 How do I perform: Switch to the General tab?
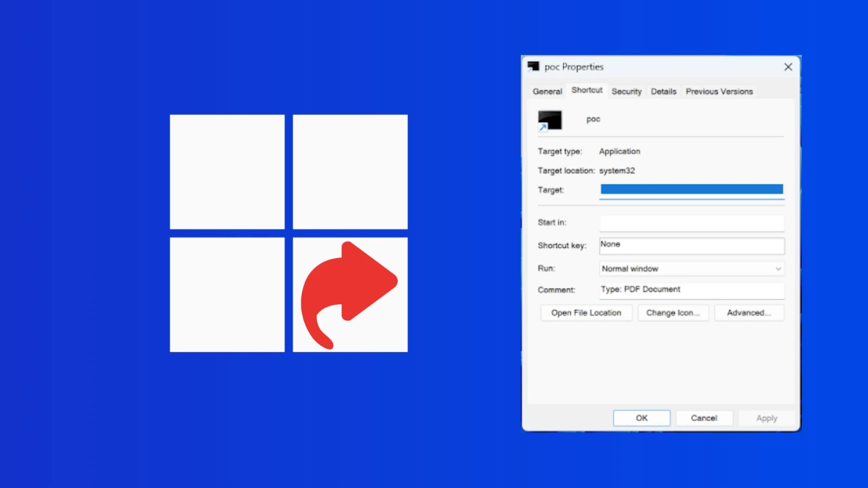click(546, 91)
